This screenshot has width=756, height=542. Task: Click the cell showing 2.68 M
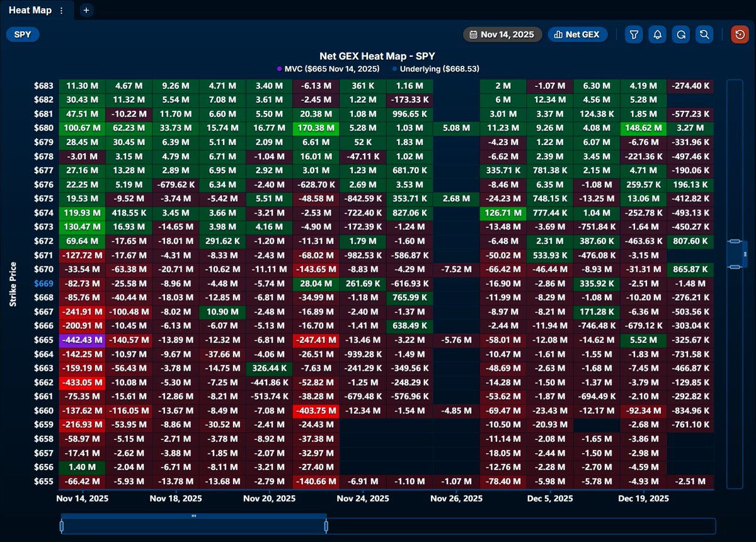(455, 199)
